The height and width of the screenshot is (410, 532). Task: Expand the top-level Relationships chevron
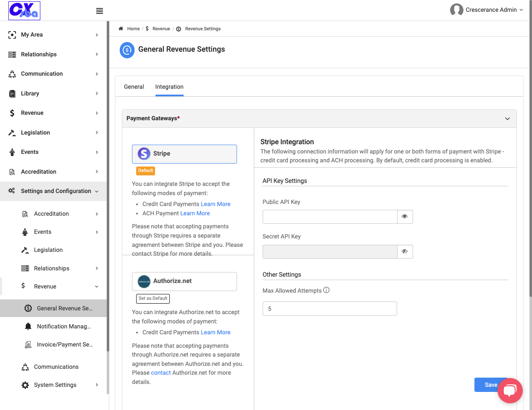point(97,54)
